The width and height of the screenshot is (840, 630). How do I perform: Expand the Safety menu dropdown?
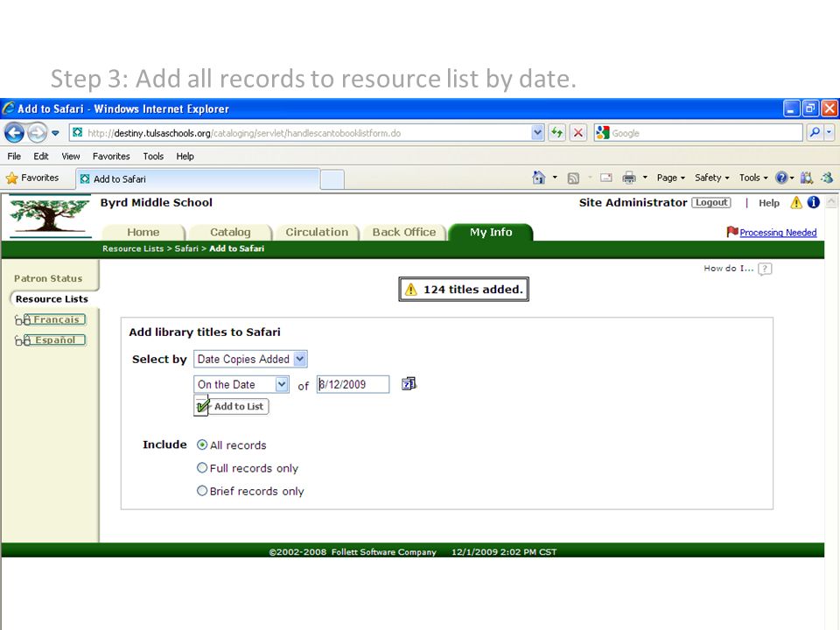point(711,178)
